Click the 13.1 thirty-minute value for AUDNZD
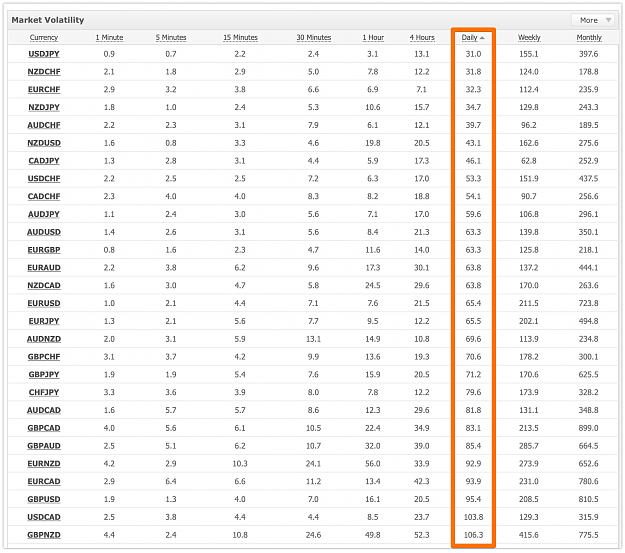Viewport: 625px width, 553px height. click(x=314, y=339)
